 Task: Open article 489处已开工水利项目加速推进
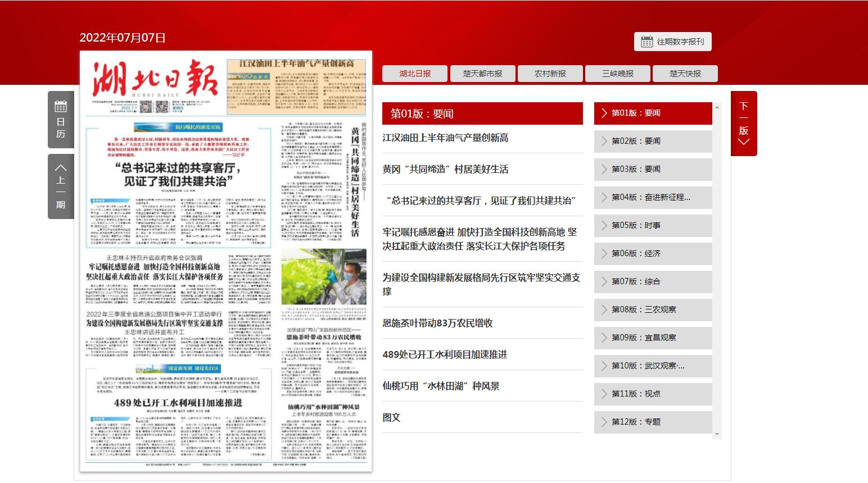coord(445,354)
